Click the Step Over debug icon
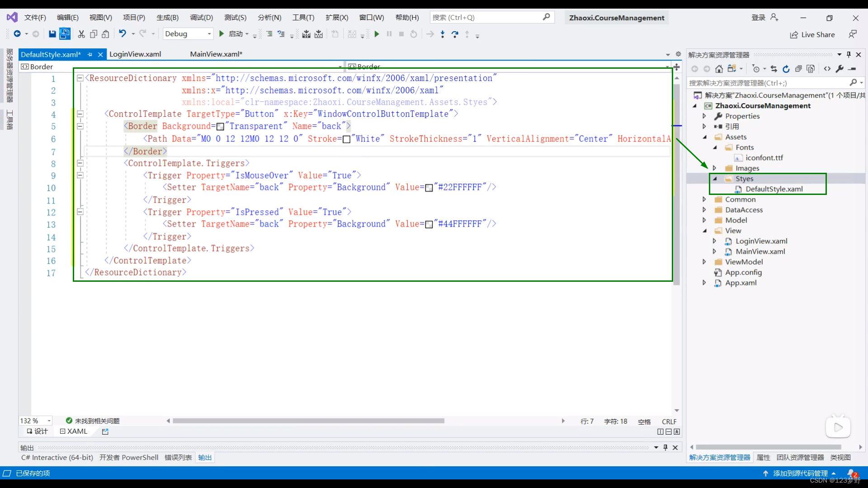 (455, 34)
